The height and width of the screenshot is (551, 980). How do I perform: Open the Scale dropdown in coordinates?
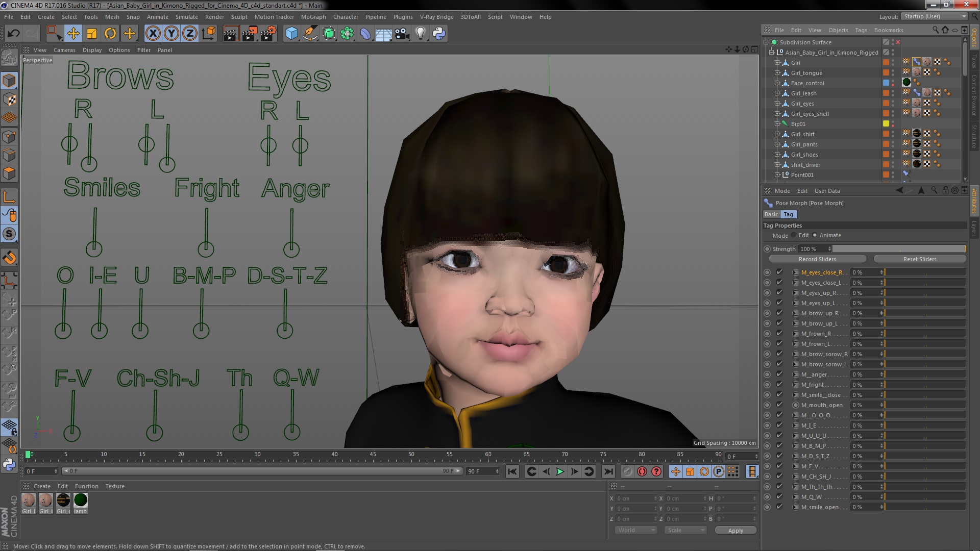pyautogui.click(x=685, y=530)
